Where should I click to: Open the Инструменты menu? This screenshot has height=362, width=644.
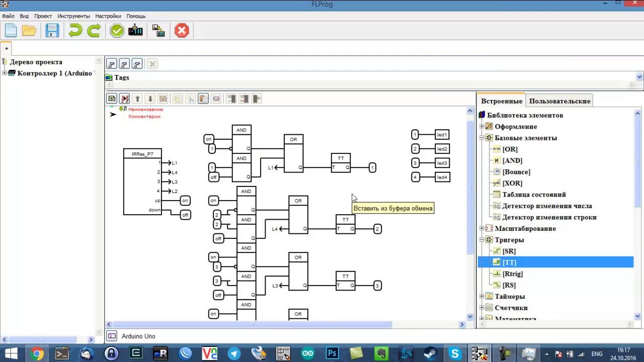pos(73,16)
